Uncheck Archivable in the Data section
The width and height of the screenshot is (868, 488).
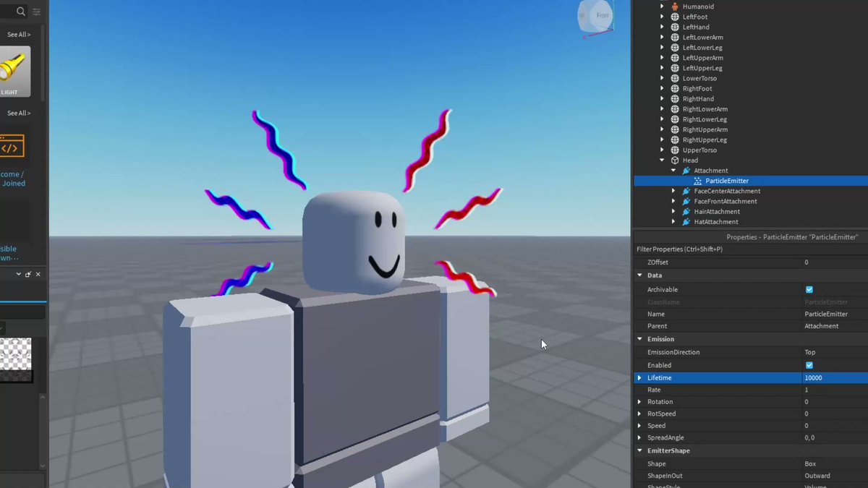pyautogui.click(x=809, y=289)
